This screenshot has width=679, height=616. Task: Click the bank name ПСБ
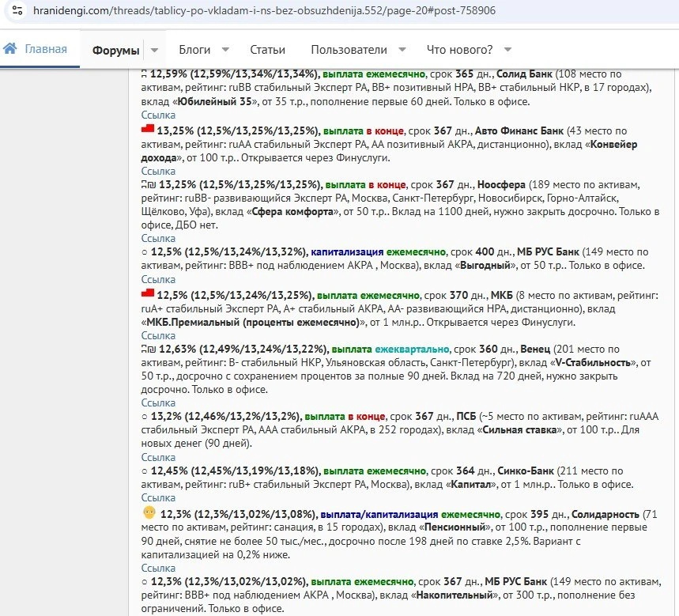pos(466,417)
